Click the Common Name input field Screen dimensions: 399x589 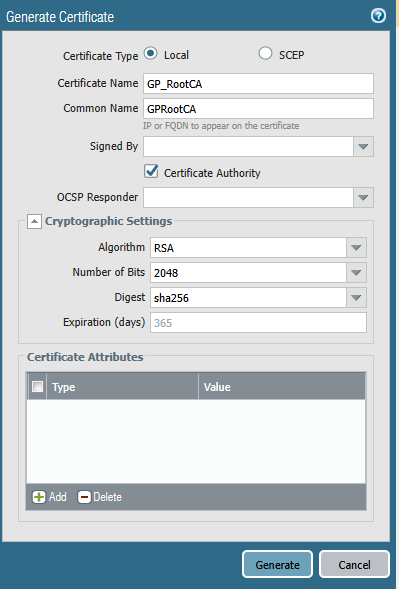pyautogui.click(x=258, y=109)
